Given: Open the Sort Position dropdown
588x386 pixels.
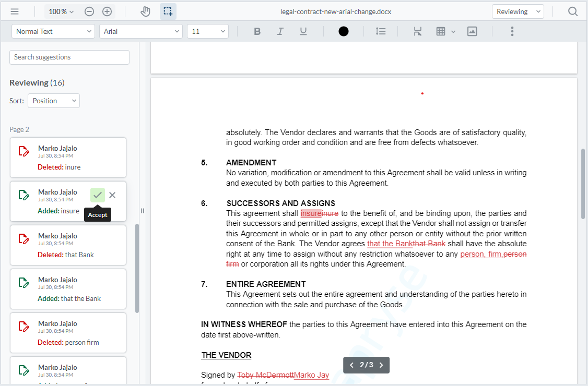Looking at the screenshot, I should (54, 101).
